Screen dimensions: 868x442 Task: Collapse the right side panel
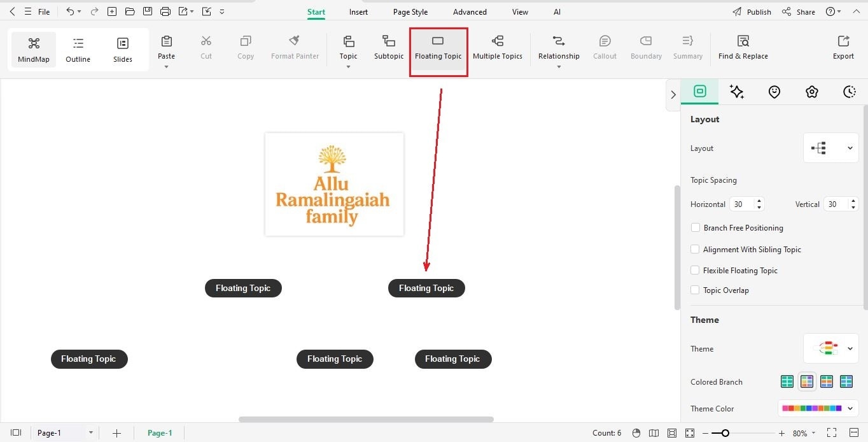coord(673,95)
